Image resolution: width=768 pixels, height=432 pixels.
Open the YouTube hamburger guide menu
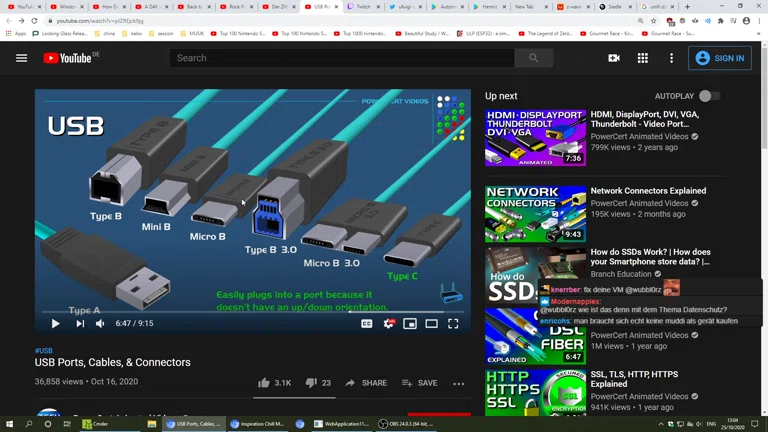(21, 58)
